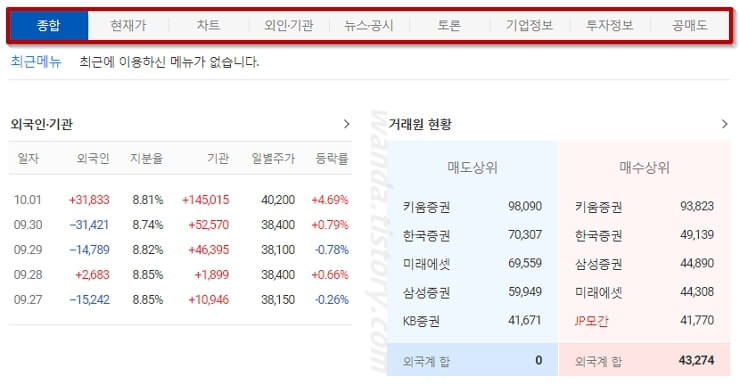
Task: Click the 외국계 합 sell total 0
Action: [538, 360]
